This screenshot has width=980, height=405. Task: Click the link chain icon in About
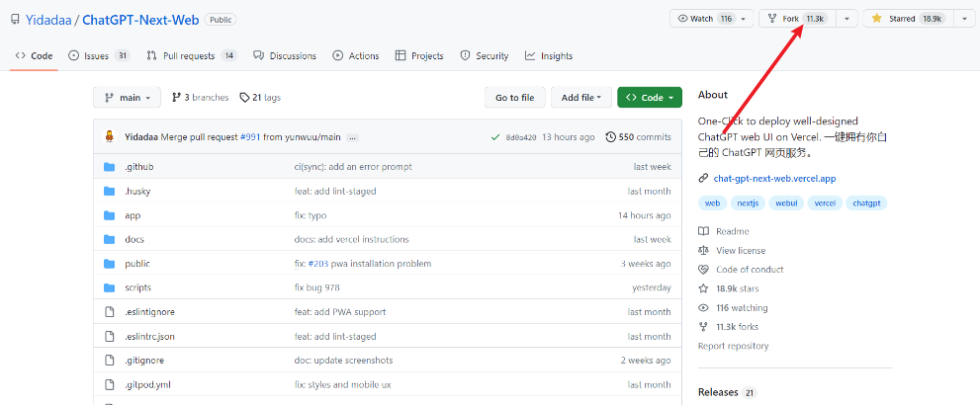pos(704,179)
